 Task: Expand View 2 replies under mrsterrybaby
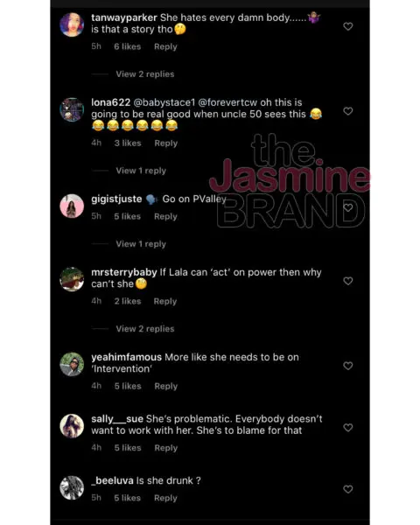(x=145, y=329)
